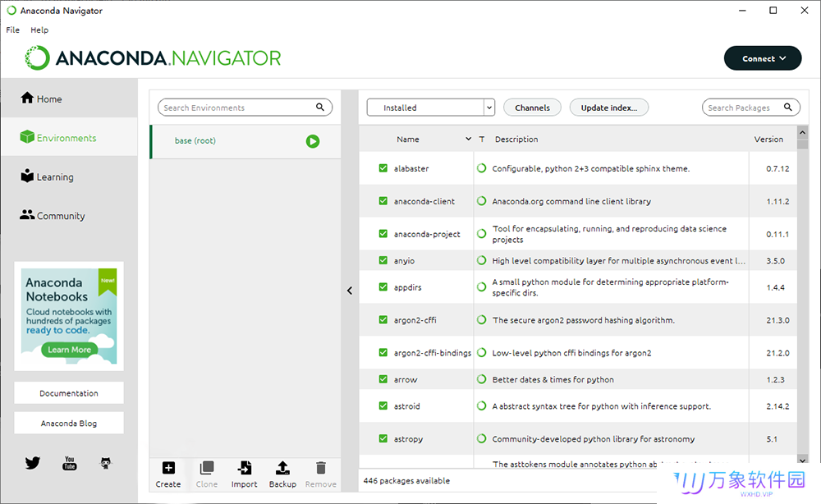Screen dimensions: 821x504
Task: Select the base (root) environment
Action: [x=245, y=141]
